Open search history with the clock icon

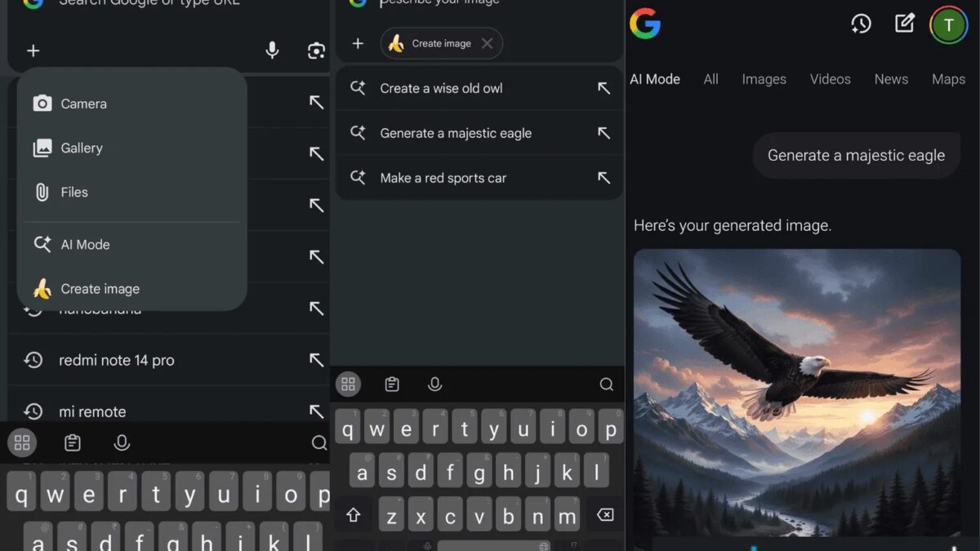click(x=861, y=24)
